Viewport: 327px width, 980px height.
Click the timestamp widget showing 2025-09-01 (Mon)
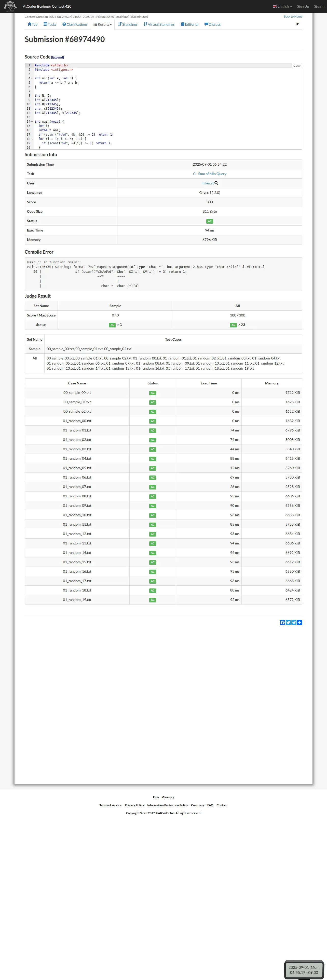click(x=304, y=969)
